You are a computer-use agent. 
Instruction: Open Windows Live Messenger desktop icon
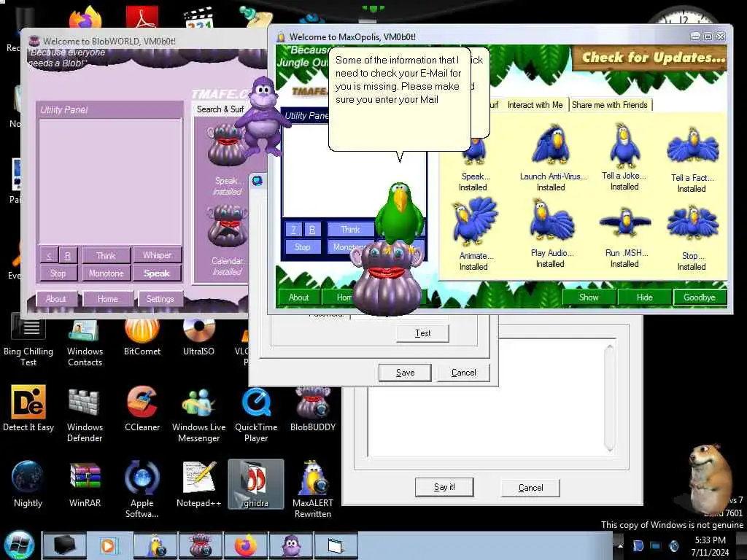tap(198, 413)
